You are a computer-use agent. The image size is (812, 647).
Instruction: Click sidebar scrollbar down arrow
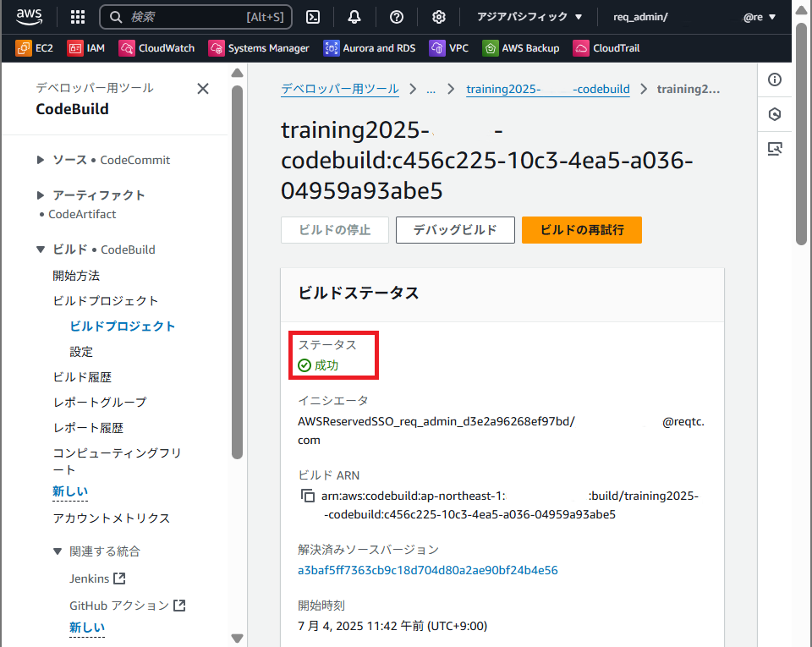pyautogui.click(x=237, y=639)
